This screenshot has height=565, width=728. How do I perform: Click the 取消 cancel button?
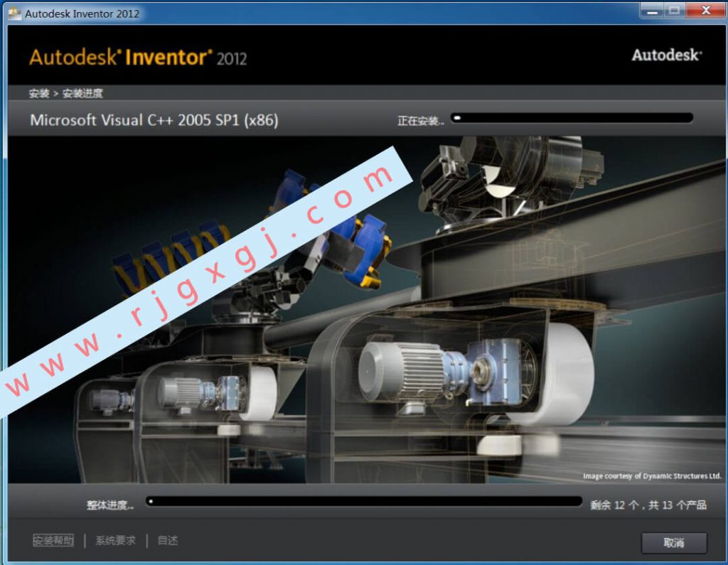coord(674,542)
